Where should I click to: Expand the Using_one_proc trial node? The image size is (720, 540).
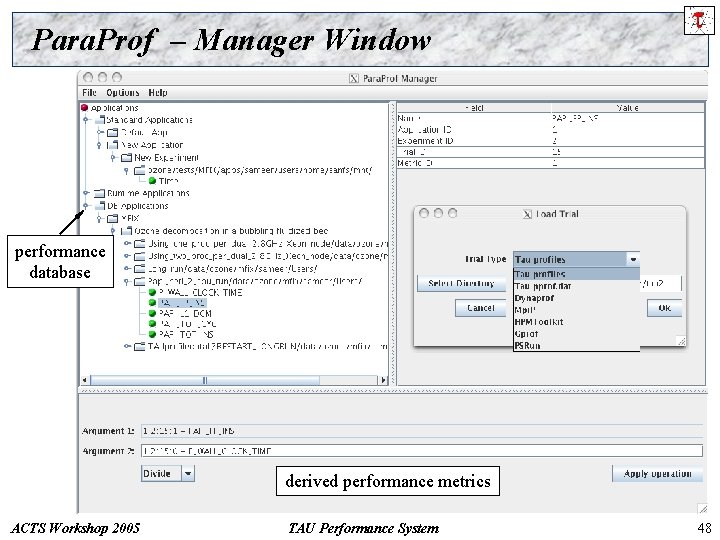tap(127, 244)
